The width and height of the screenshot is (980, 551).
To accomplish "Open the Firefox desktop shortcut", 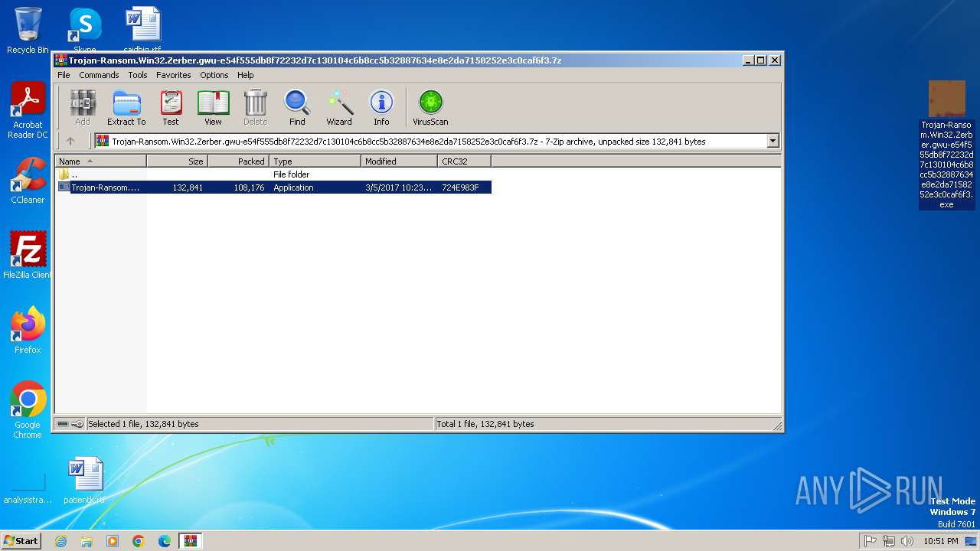I will coord(28,331).
